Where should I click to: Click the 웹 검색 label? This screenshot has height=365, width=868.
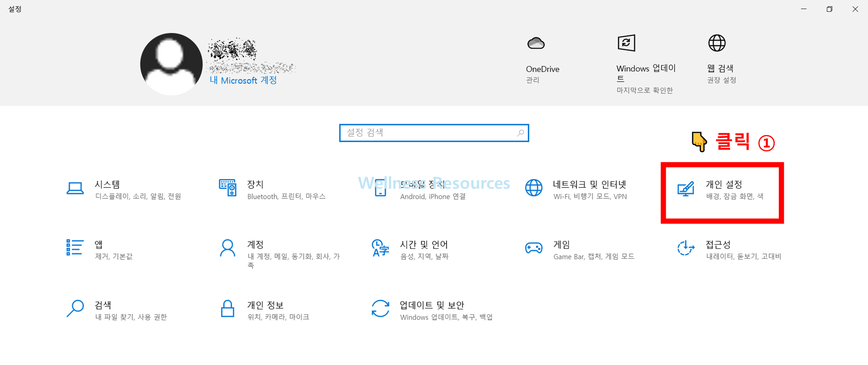[x=720, y=68]
